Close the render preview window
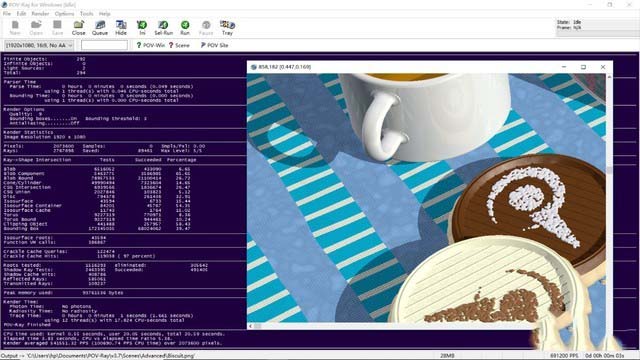Viewport: 640px width, 360px height. (603, 67)
